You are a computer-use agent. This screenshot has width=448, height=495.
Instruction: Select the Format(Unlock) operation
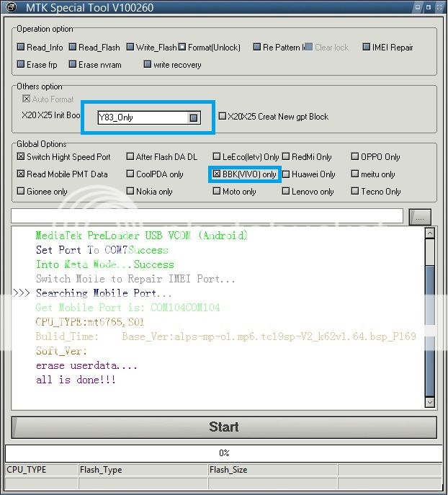pos(182,48)
